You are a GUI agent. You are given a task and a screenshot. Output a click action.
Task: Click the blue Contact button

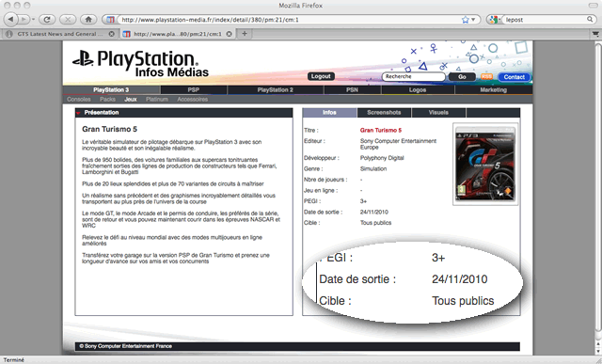pyautogui.click(x=515, y=77)
